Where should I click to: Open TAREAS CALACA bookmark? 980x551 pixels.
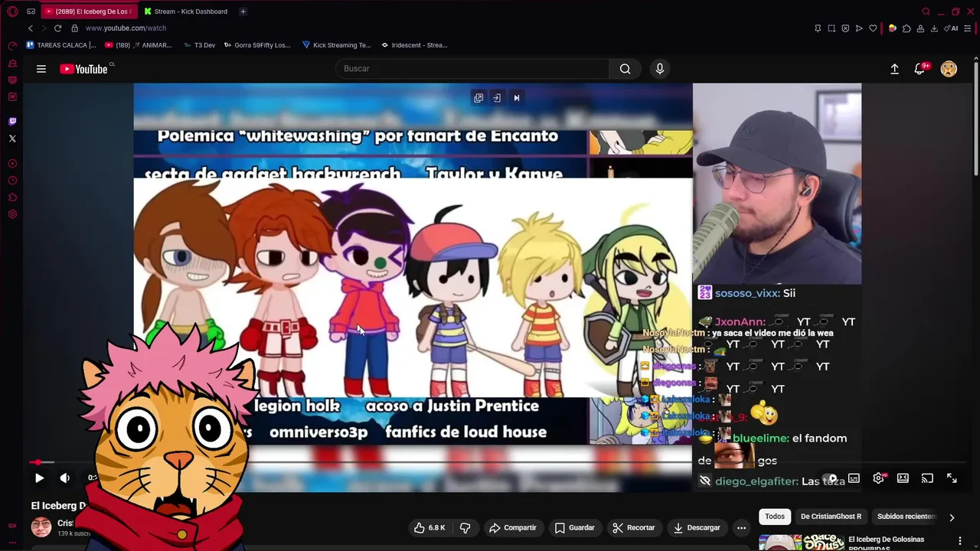[x=61, y=45]
